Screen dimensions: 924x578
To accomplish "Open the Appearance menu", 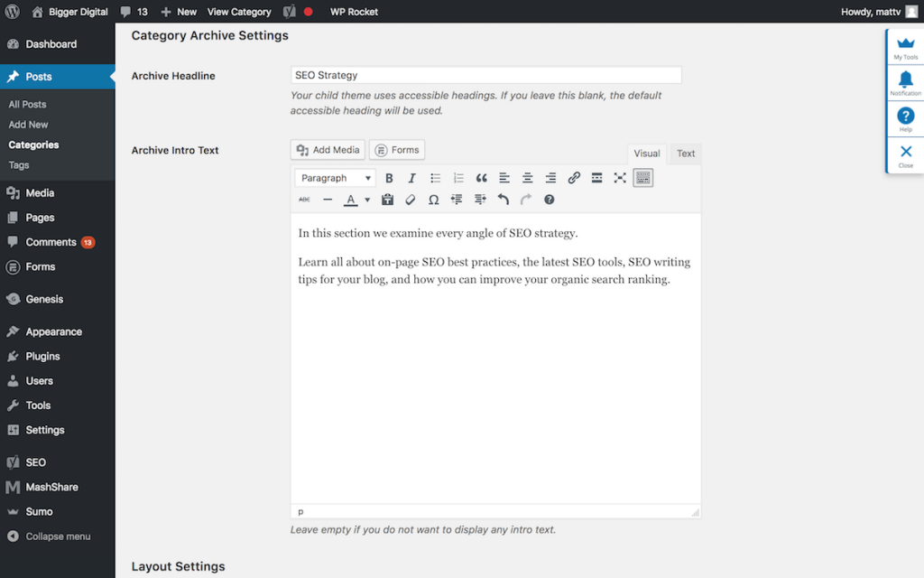I will 58,331.
